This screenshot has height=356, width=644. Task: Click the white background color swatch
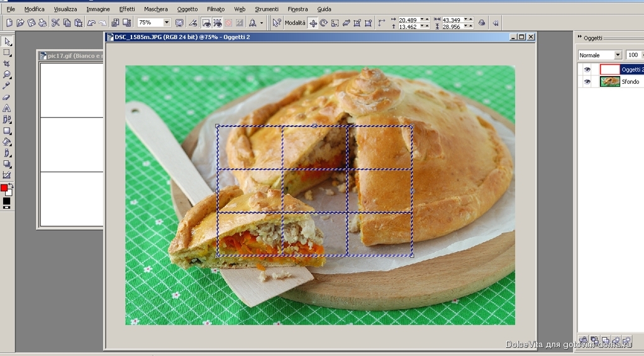point(9,192)
